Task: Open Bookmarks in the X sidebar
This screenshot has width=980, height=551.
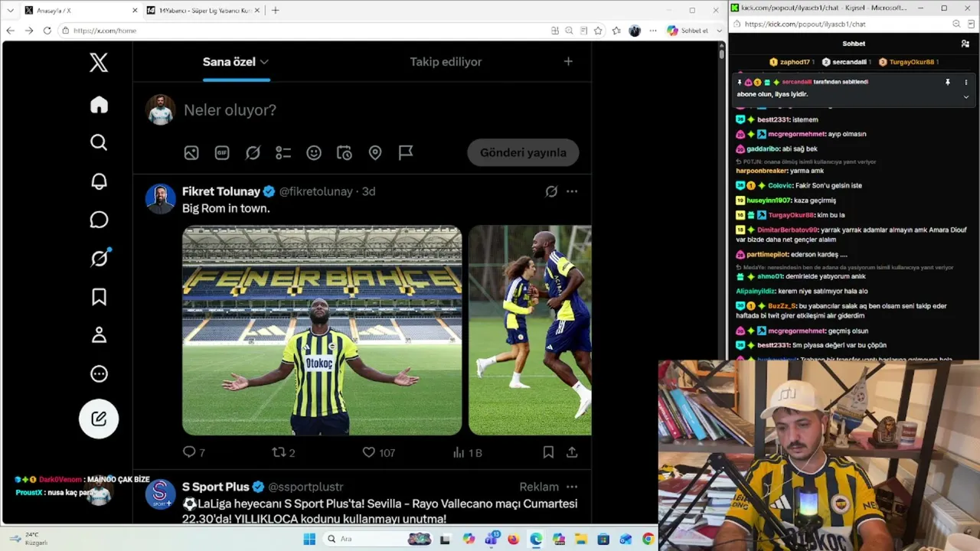Action: pos(99,297)
